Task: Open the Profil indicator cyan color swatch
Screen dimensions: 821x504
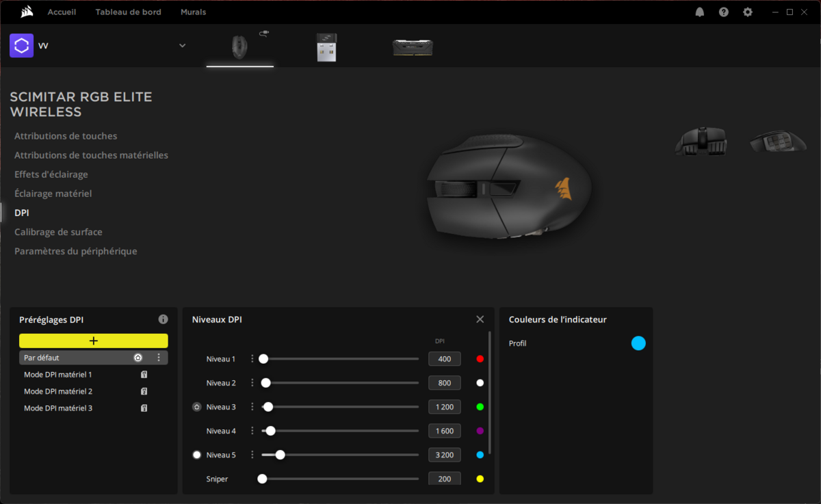Action: (638, 343)
